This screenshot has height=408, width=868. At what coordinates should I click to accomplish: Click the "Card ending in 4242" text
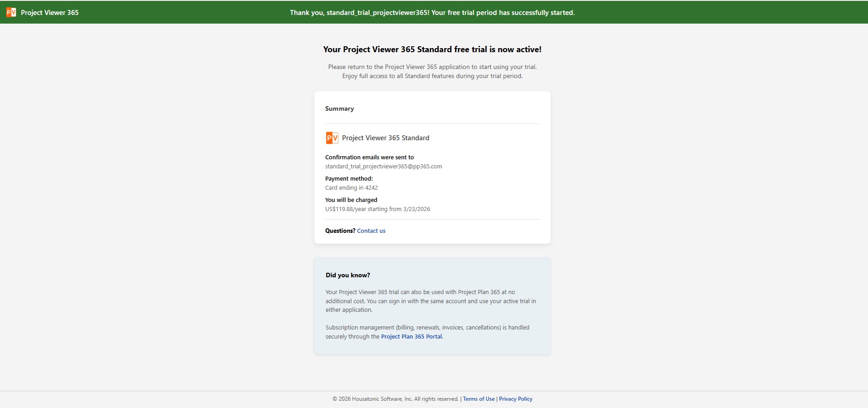(351, 188)
